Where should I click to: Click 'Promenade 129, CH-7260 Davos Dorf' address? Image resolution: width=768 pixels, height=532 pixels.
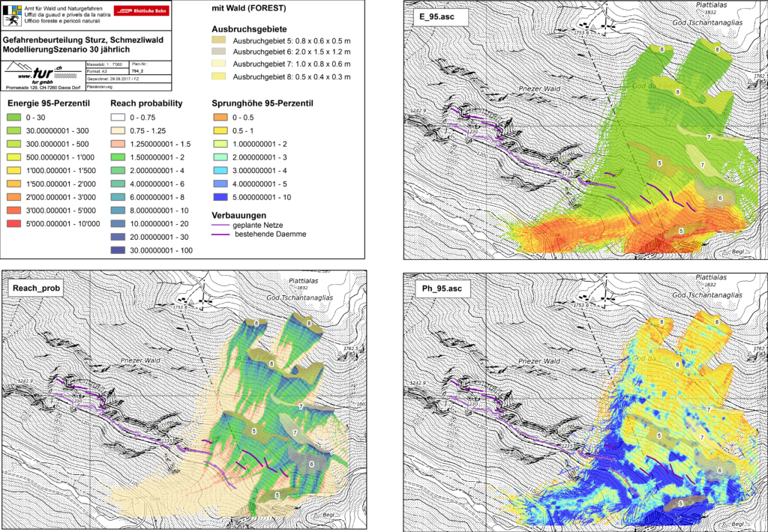point(41,88)
